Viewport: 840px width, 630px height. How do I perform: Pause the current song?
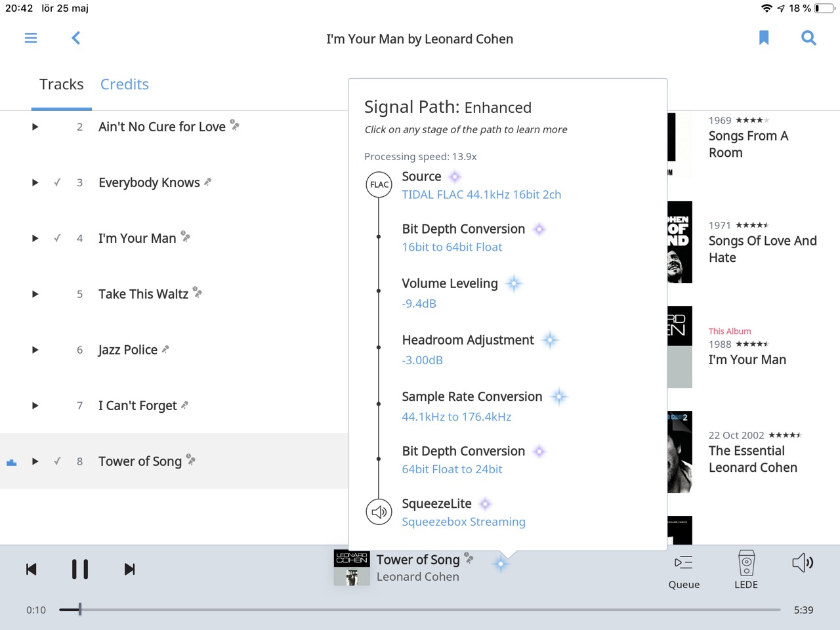80,569
